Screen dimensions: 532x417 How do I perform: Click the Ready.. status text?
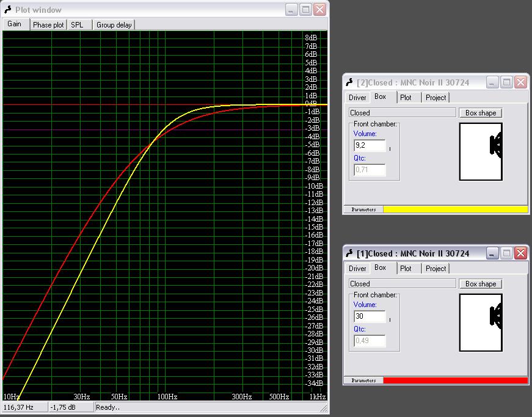[108, 407]
